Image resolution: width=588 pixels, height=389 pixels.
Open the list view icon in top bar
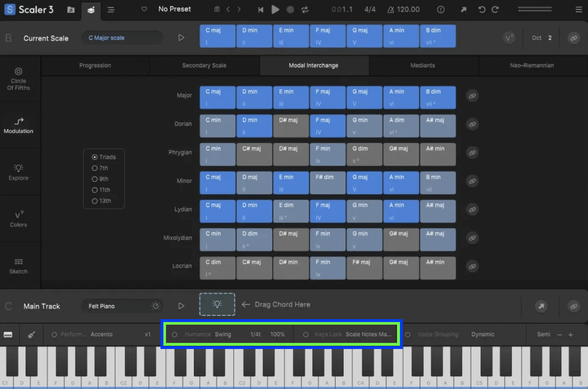pos(111,10)
